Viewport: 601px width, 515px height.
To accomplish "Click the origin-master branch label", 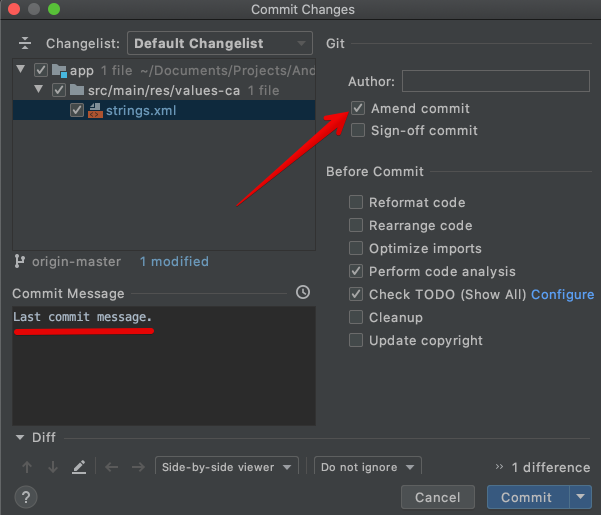I will (x=76, y=261).
